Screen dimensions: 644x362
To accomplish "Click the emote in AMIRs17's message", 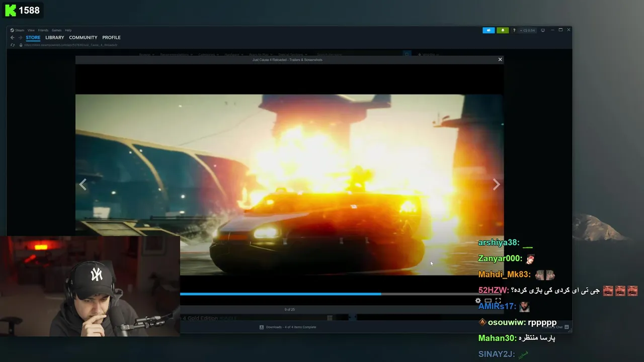I will tap(524, 306).
